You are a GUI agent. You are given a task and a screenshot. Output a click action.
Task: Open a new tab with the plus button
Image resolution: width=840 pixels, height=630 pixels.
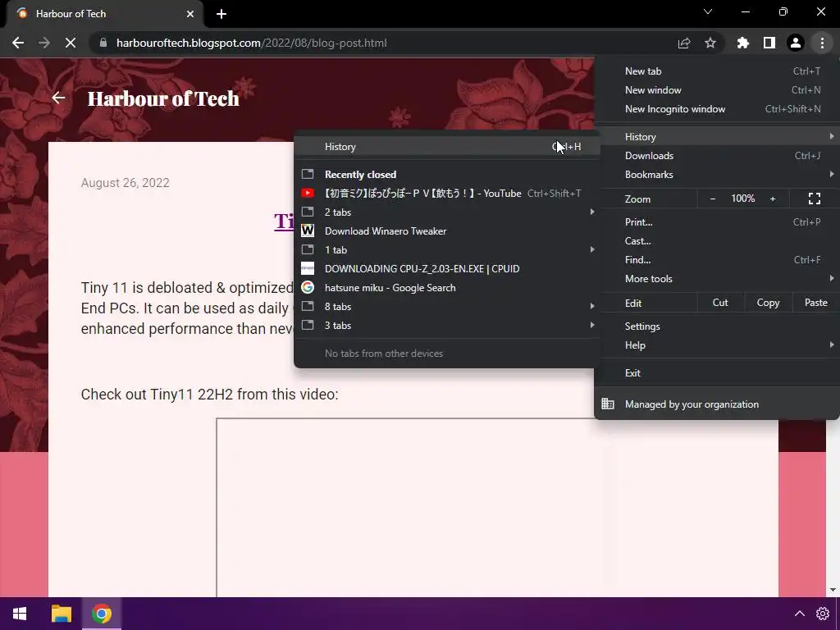click(221, 14)
